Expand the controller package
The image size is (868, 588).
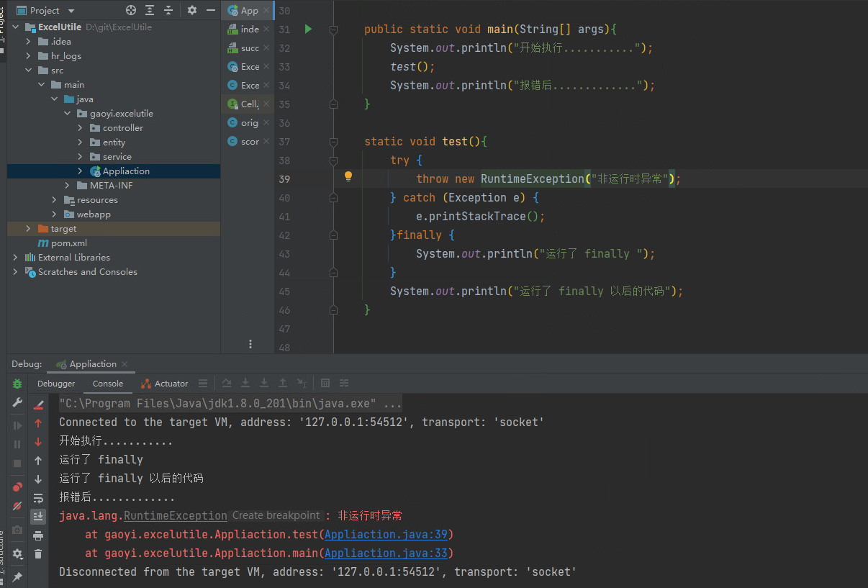coord(81,128)
